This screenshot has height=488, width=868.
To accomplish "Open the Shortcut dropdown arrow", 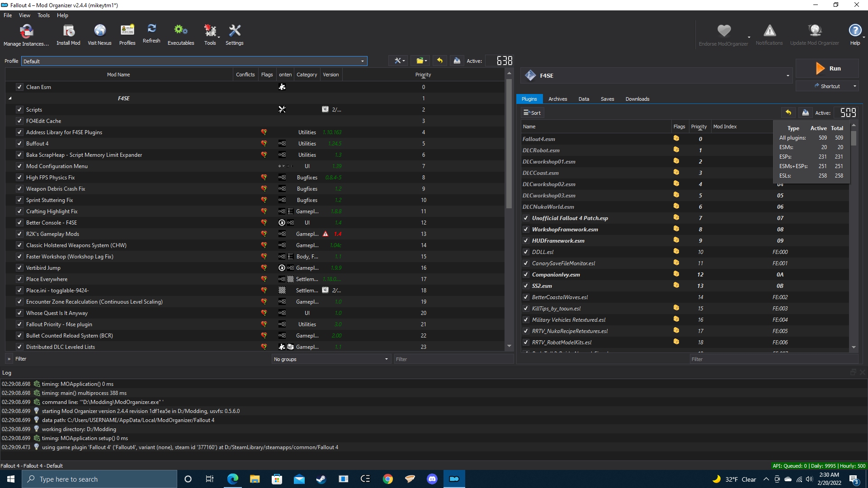I will click(x=854, y=86).
